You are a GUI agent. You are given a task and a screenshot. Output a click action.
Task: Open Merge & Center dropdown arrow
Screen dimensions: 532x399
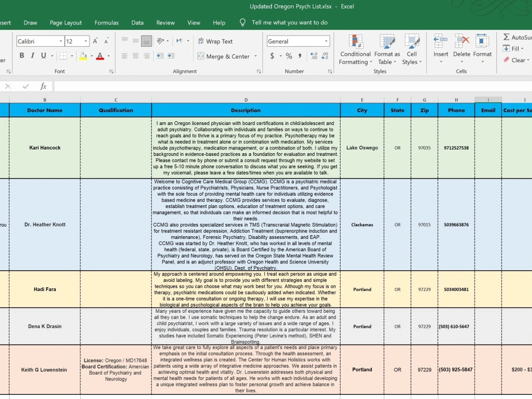click(255, 56)
